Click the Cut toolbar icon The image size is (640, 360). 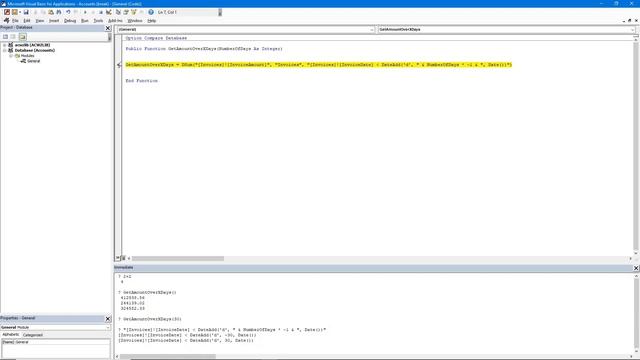pyautogui.click(x=36, y=12)
